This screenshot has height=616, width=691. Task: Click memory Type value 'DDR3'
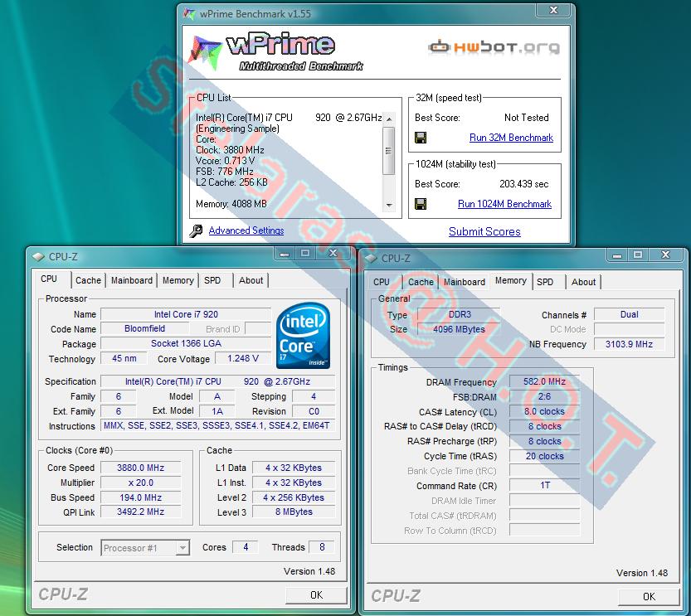pos(460,314)
